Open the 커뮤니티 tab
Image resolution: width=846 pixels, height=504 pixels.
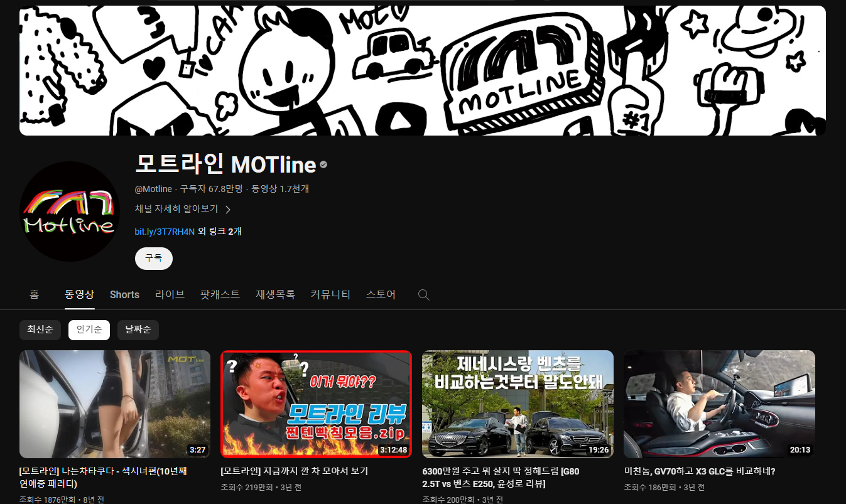coord(330,294)
